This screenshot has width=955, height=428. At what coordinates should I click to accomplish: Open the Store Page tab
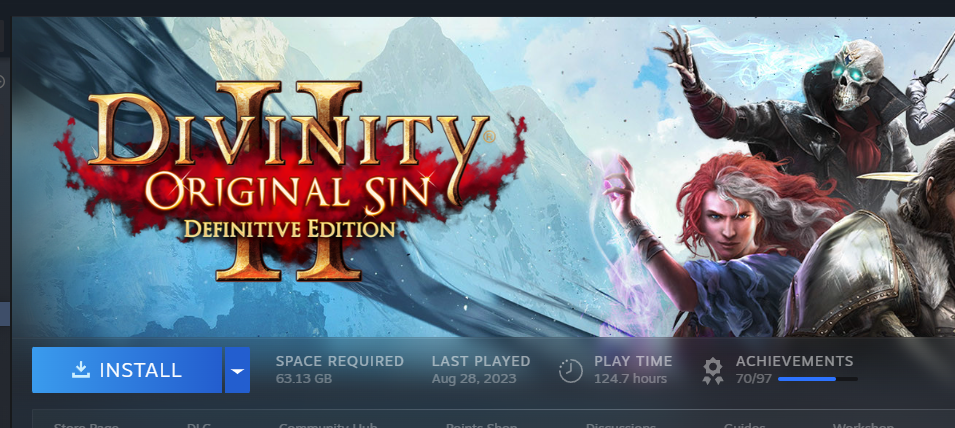86,426
